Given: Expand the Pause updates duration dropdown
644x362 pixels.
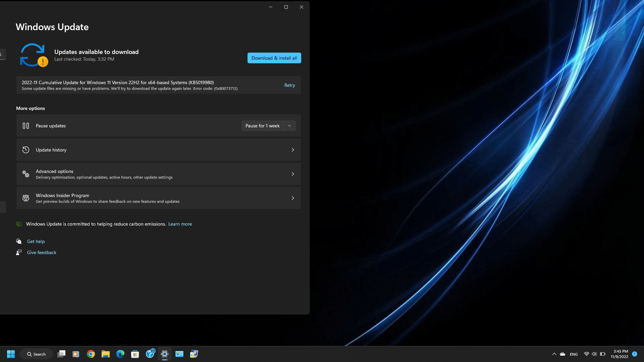Looking at the screenshot, I should 289,126.
